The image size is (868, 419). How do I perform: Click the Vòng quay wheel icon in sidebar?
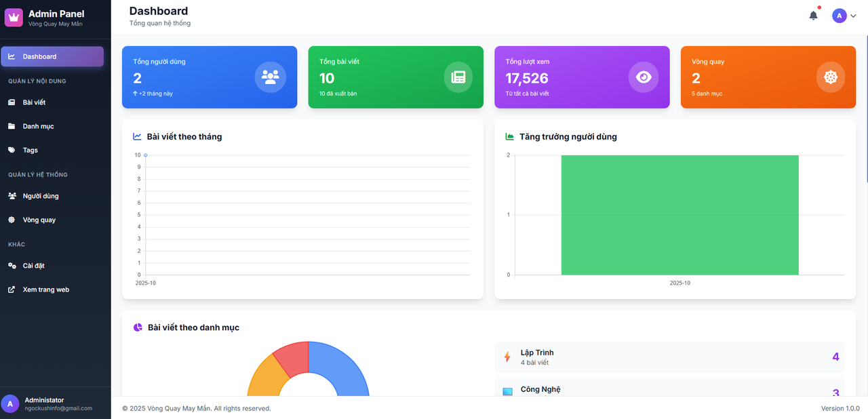tap(12, 220)
